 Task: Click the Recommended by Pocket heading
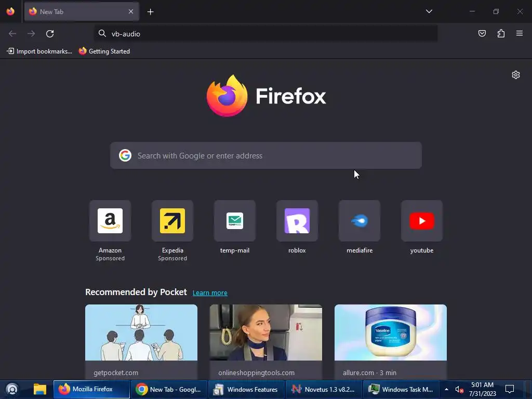pos(136,292)
